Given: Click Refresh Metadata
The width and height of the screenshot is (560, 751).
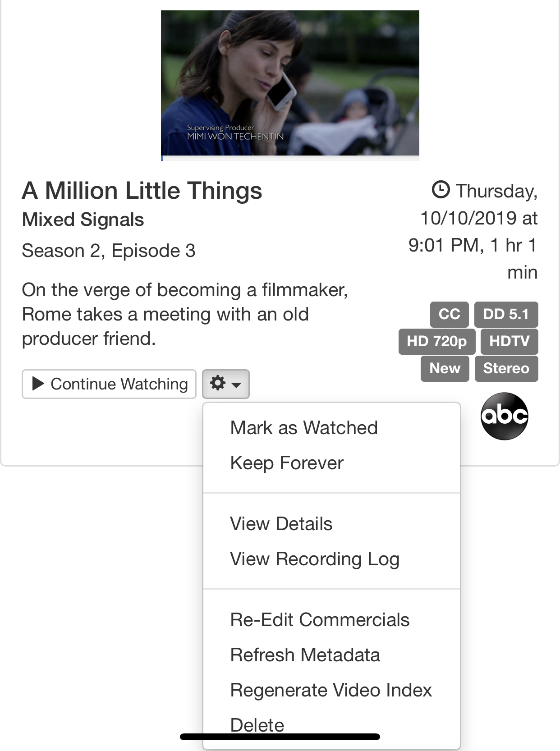Looking at the screenshot, I should pos(305,655).
